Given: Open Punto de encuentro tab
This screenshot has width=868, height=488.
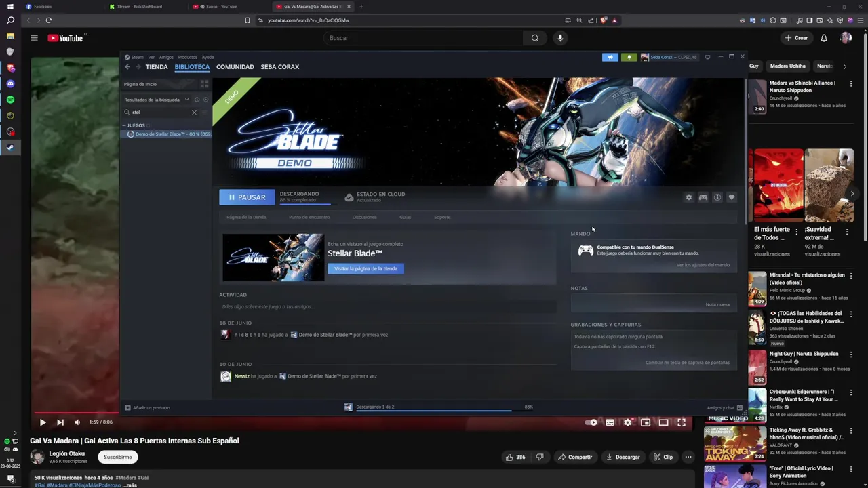Looking at the screenshot, I should click(309, 217).
